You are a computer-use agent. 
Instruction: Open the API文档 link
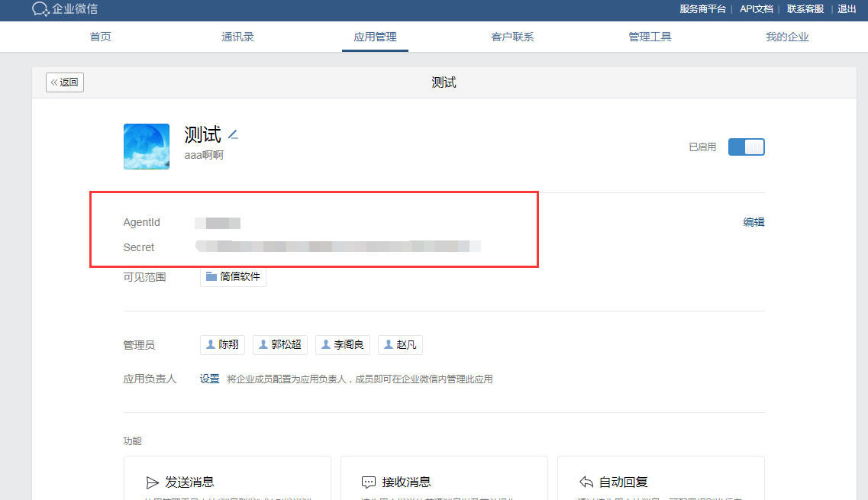pos(757,9)
